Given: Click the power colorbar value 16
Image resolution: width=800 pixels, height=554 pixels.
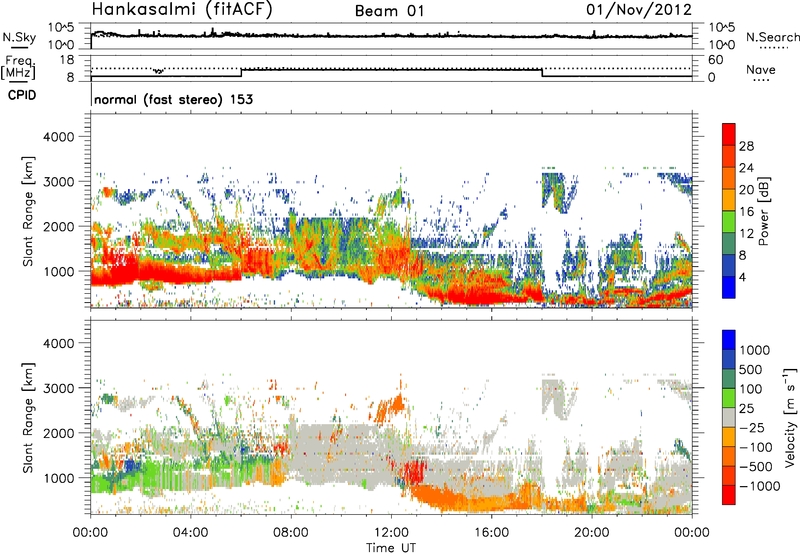Looking at the screenshot, I should pos(746,212).
